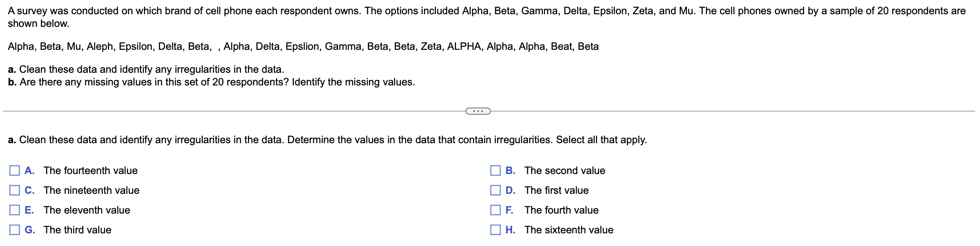
Task: Click the 'The first value' answer label
Action: tap(556, 190)
